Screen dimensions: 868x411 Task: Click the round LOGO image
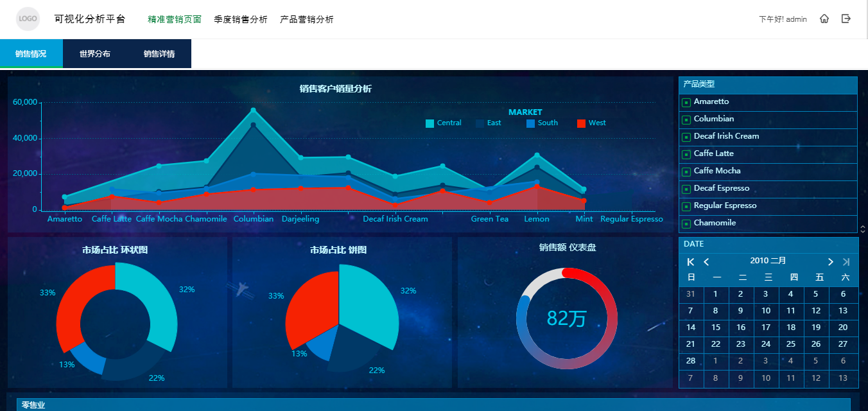point(28,19)
